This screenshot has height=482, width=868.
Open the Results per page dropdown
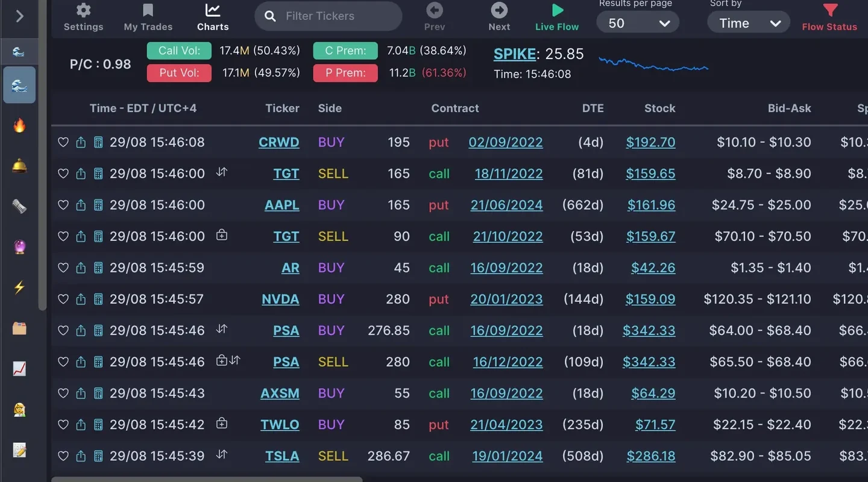(x=638, y=23)
